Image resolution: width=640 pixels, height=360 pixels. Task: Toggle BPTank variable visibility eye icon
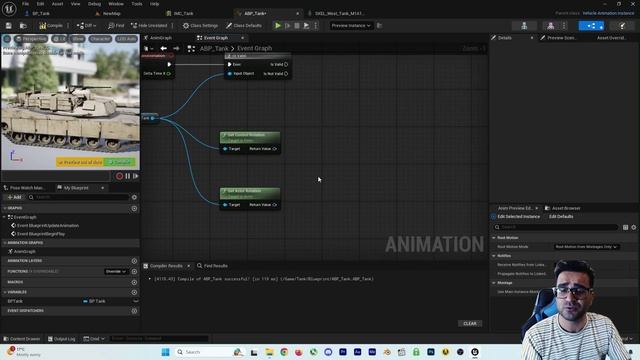click(136, 301)
